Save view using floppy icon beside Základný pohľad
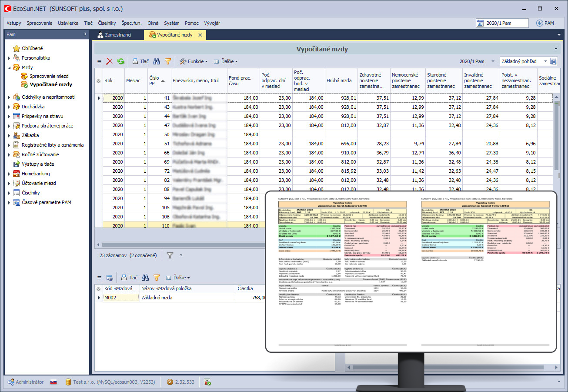 [x=554, y=62]
